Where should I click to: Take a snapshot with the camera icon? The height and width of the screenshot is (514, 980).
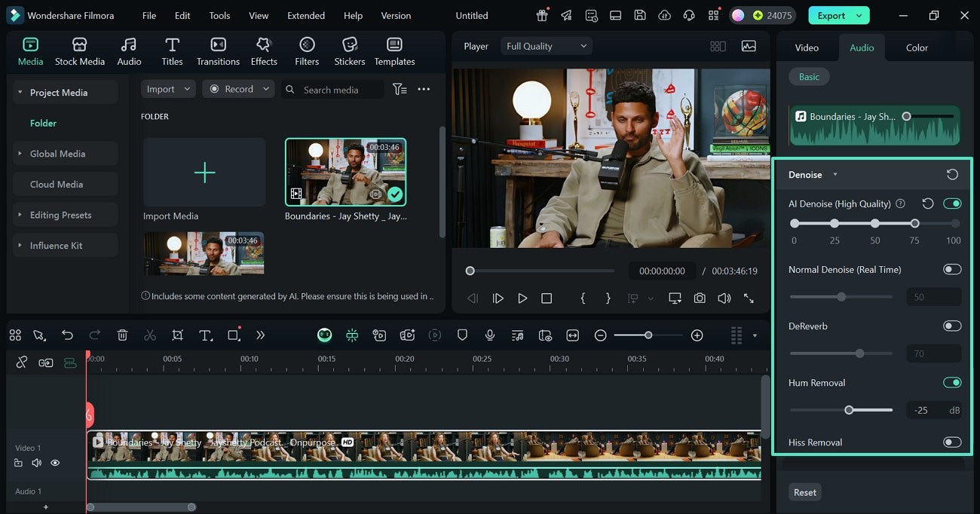click(700, 298)
